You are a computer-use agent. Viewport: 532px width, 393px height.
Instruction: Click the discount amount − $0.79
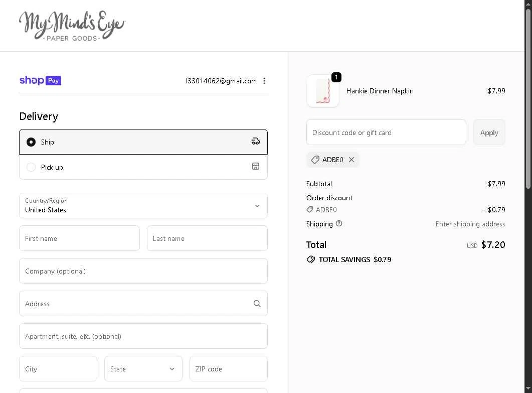(x=493, y=210)
